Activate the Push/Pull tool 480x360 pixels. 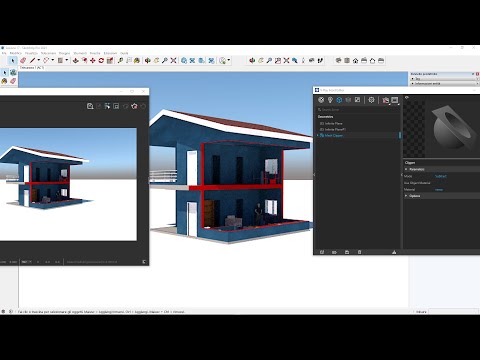pos(76,60)
